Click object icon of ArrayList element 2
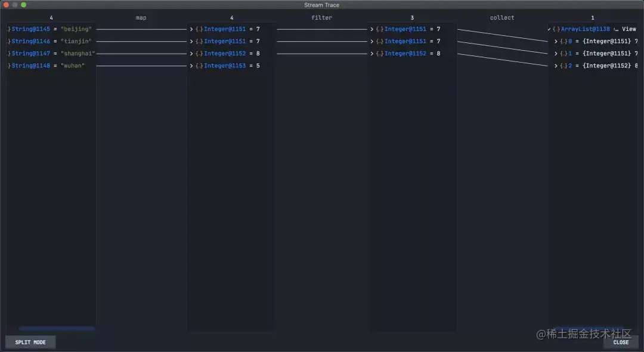644x352 pixels. tap(563, 66)
